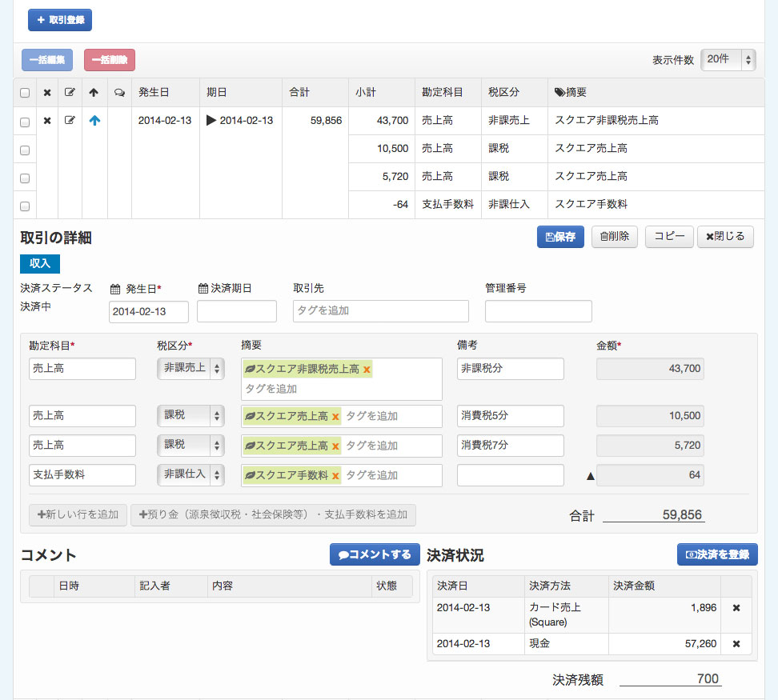Click inside the 管理番号 input field
Screen dimensions: 778x700
point(538,310)
